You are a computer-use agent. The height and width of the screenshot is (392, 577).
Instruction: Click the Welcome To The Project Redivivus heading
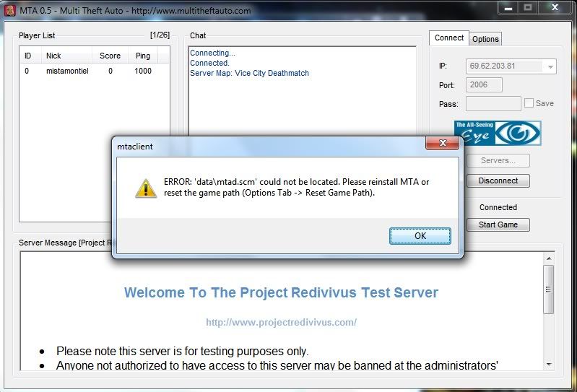281,292
